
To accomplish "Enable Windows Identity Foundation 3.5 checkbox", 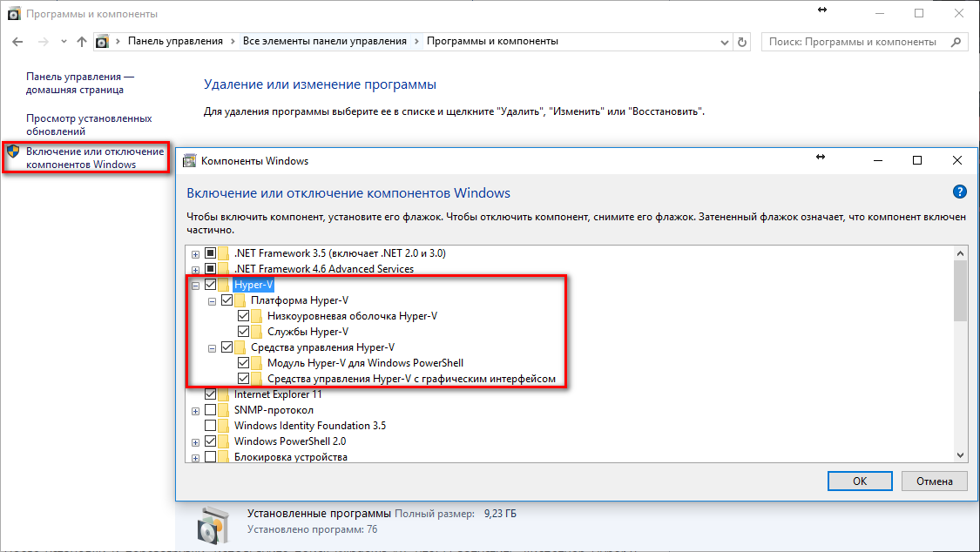I will pos(211,426).
